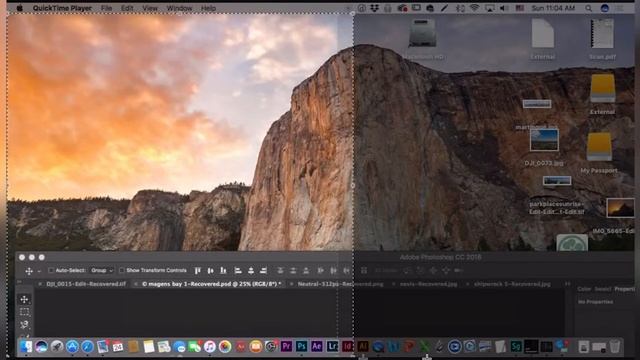Screen dimensions: 640x360
Task: Open the Dropbox menu bar icon
Action: [374, 8]
